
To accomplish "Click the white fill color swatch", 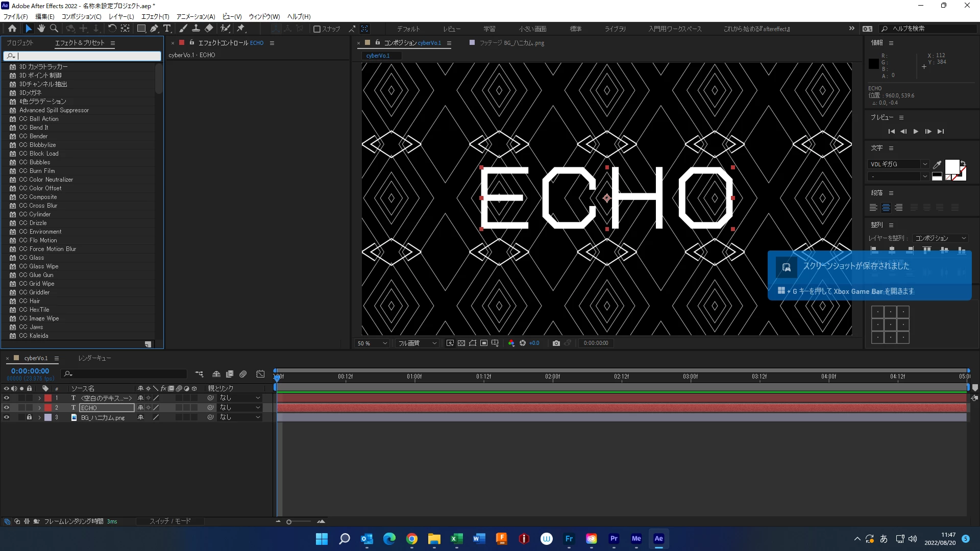I will (x=951, y=166).
